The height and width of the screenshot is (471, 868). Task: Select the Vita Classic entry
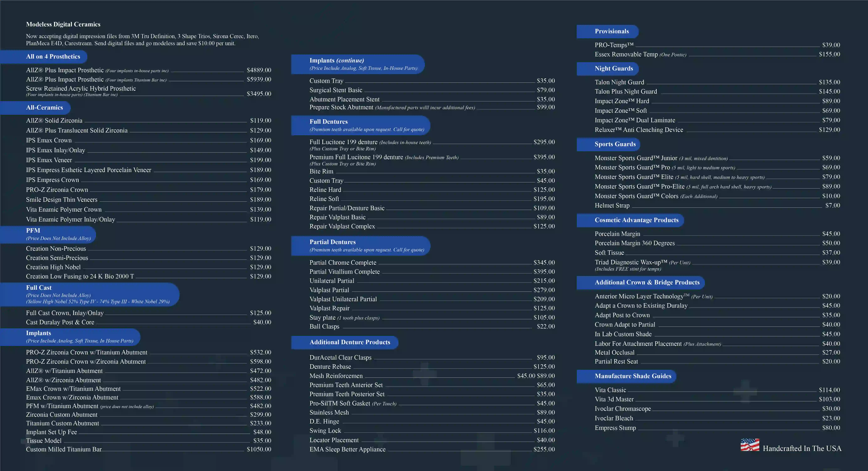pyautogui.click(x=610, y=390)
